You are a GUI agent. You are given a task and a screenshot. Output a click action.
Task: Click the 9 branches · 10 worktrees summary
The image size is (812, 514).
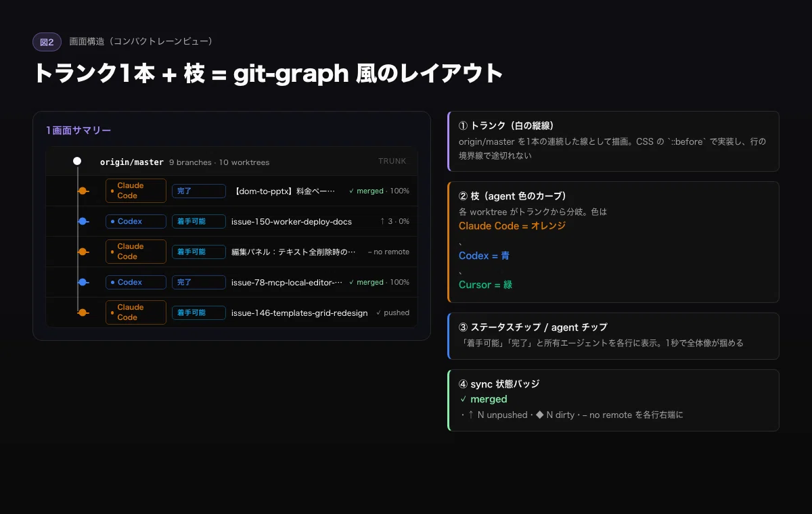pyautogui.click(x=219, y=162)
